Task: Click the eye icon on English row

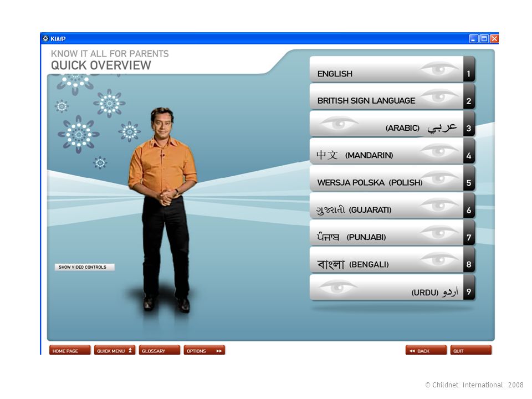Action: click(439, 69)
